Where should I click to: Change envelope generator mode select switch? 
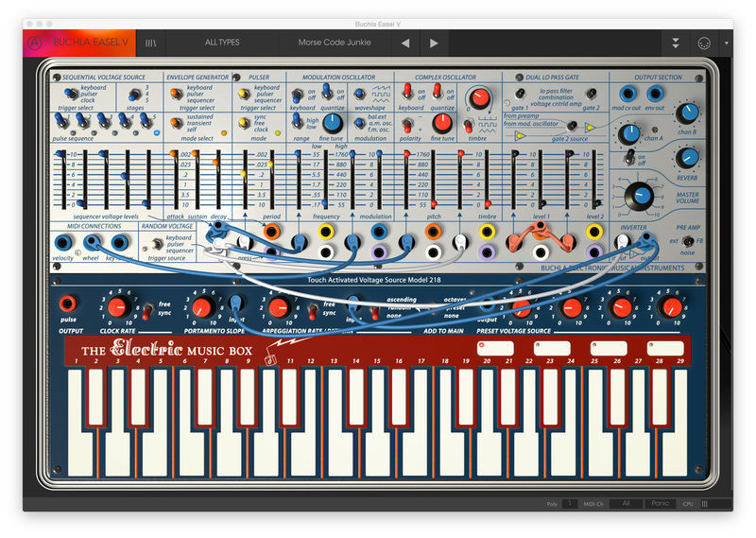177,124
